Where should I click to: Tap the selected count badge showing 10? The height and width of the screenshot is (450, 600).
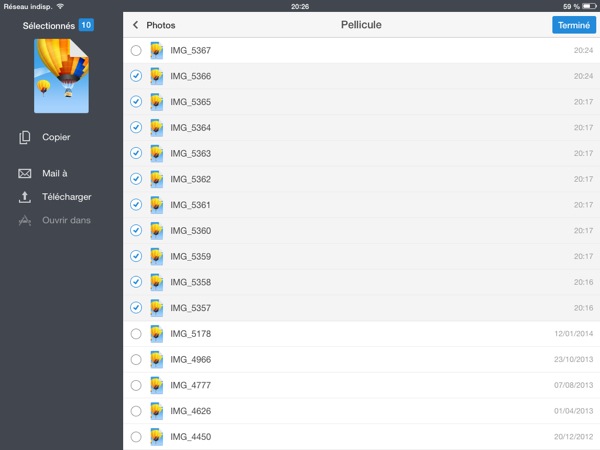pyautogui.click(x=86, y=25)
